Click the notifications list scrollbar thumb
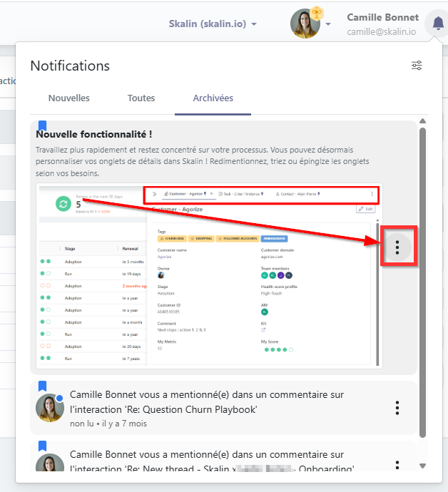The width and height of the screenshot is (448, 492). point(422,282)
